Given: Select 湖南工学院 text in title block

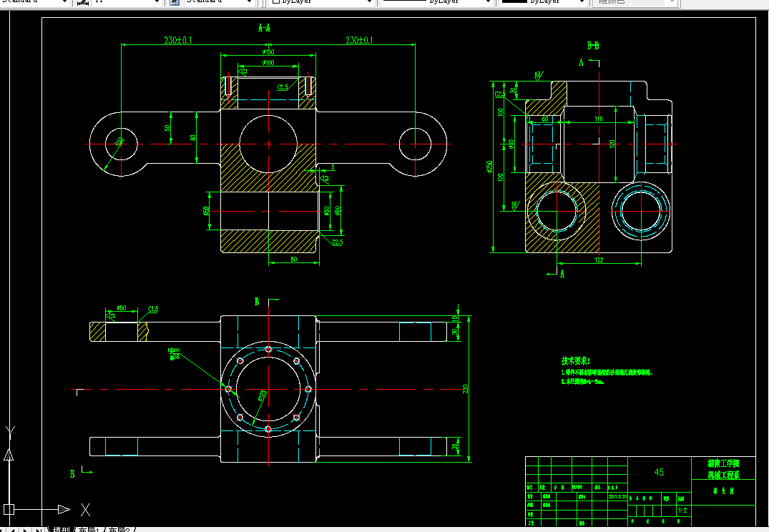Looking at the screenshot, I should point(723,463).
